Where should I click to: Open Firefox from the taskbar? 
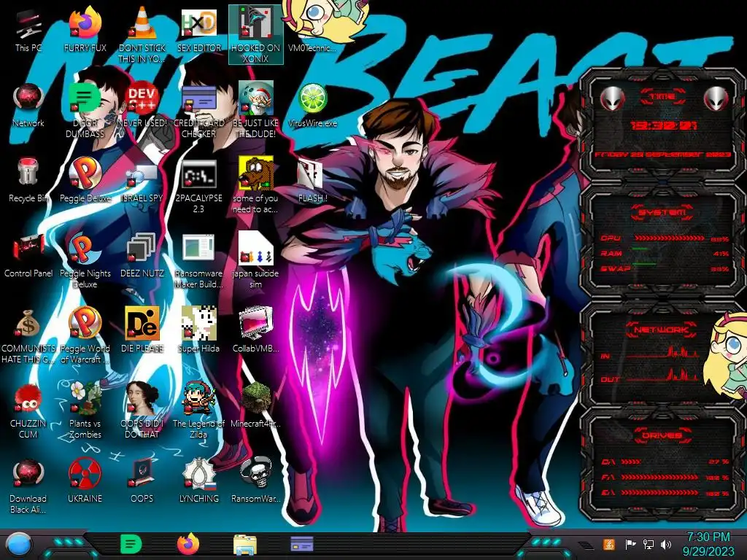188,544
